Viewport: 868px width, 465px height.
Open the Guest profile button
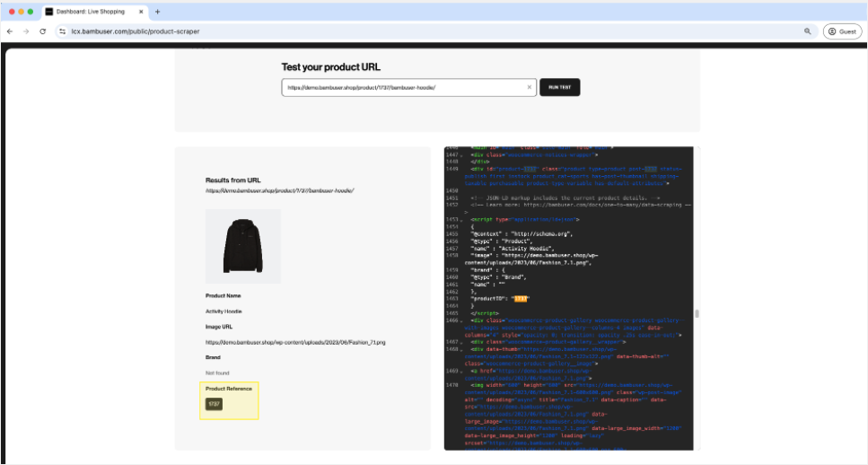pyautogui.click(x=843, y=31)
